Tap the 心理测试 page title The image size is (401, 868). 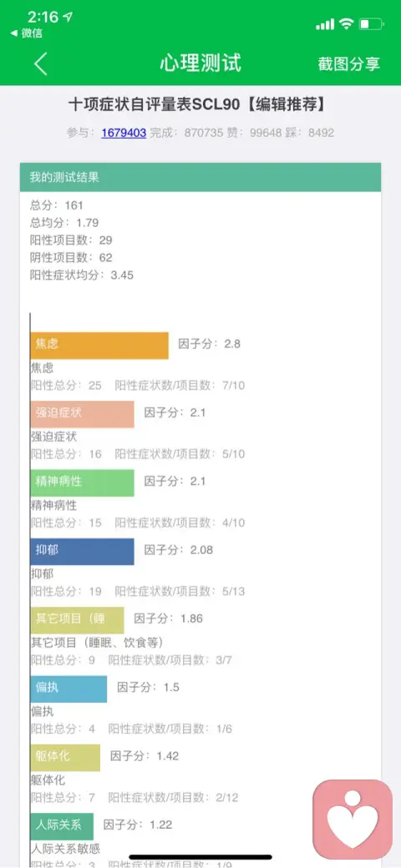tap(200, 63)
